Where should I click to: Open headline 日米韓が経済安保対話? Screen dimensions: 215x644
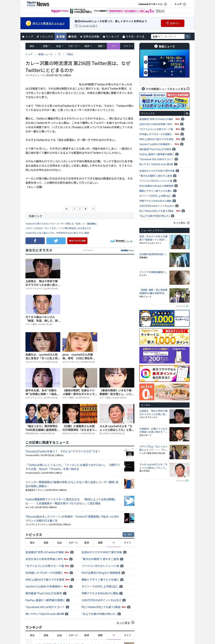point(153,254)
